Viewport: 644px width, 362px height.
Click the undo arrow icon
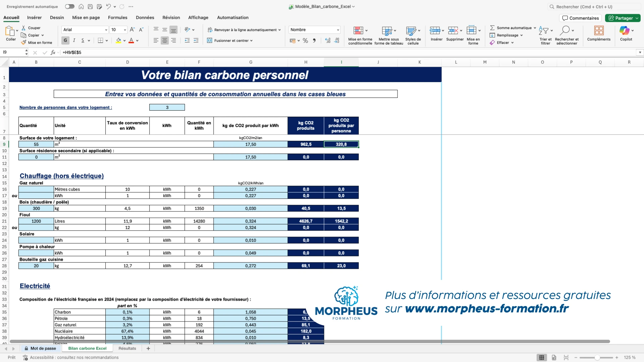pos(108,6)
